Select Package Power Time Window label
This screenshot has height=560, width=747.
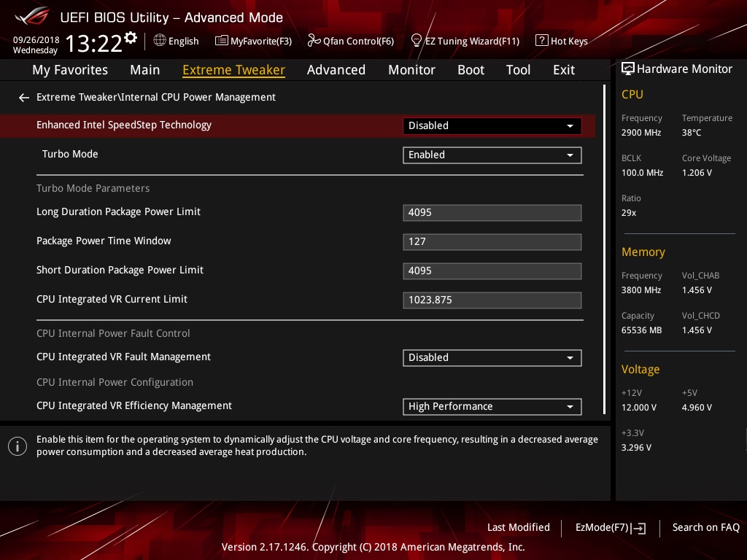[104, 241]
